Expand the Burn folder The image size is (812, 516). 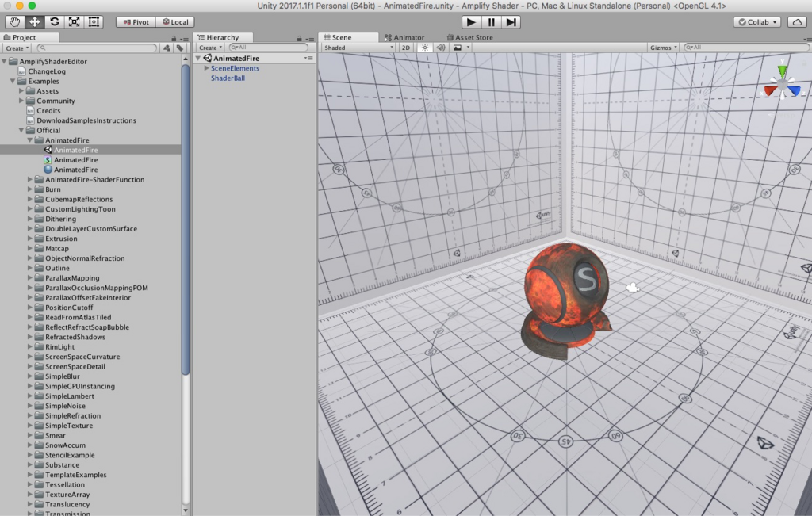coord(30,189)
